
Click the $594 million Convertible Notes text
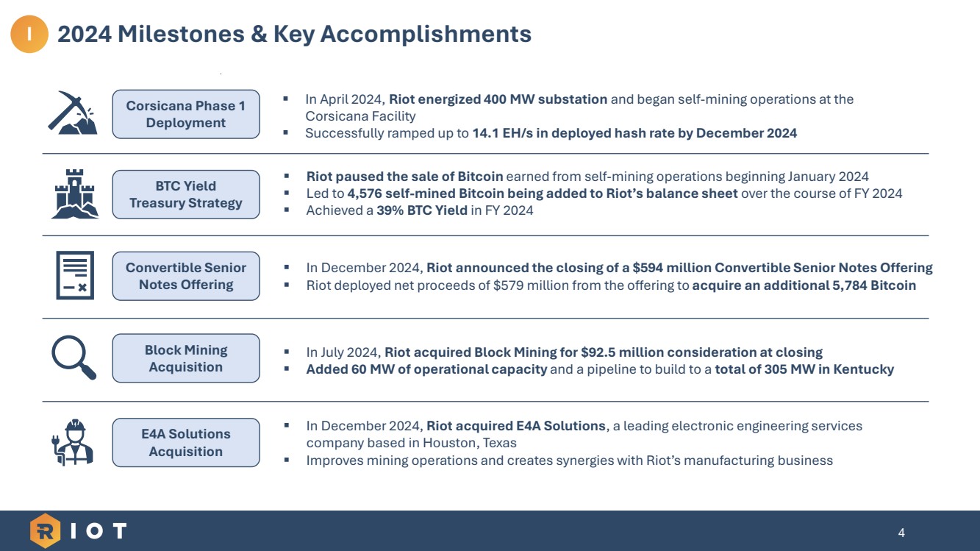679,268
